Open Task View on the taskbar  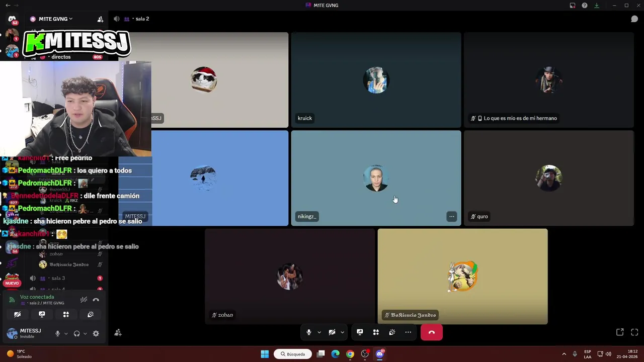click(x=321, y=354)
